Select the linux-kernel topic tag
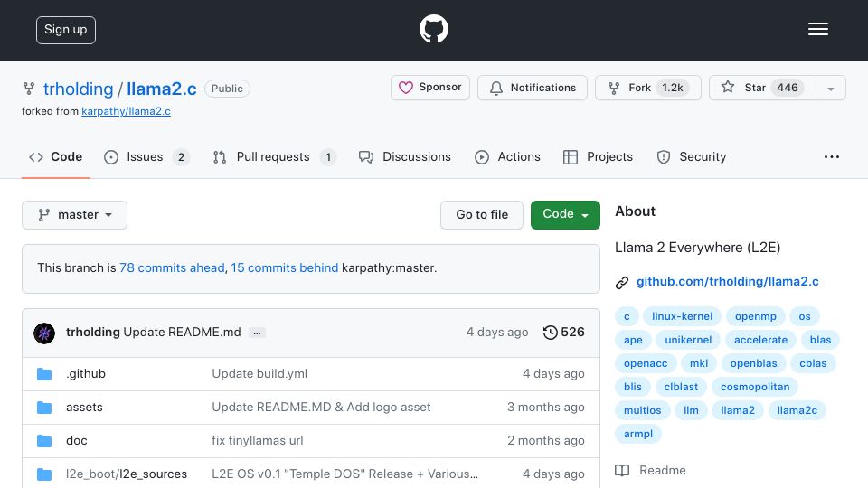 coord(682,316)
